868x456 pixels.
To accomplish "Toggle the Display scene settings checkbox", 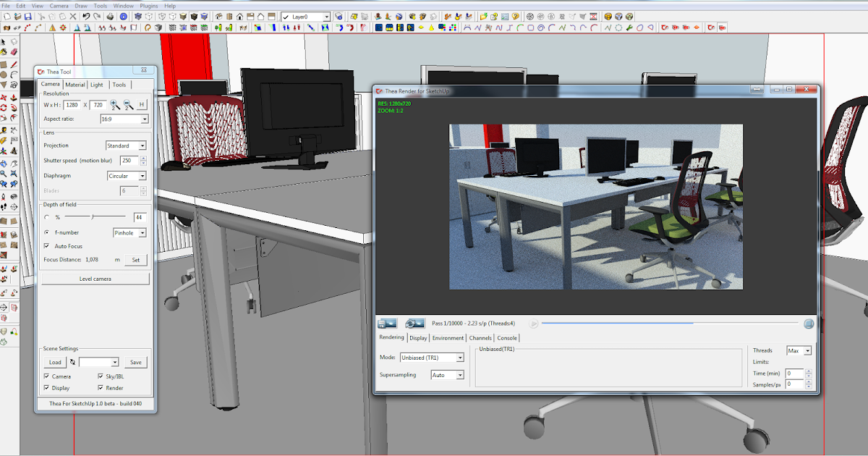I will pos(47,388).
